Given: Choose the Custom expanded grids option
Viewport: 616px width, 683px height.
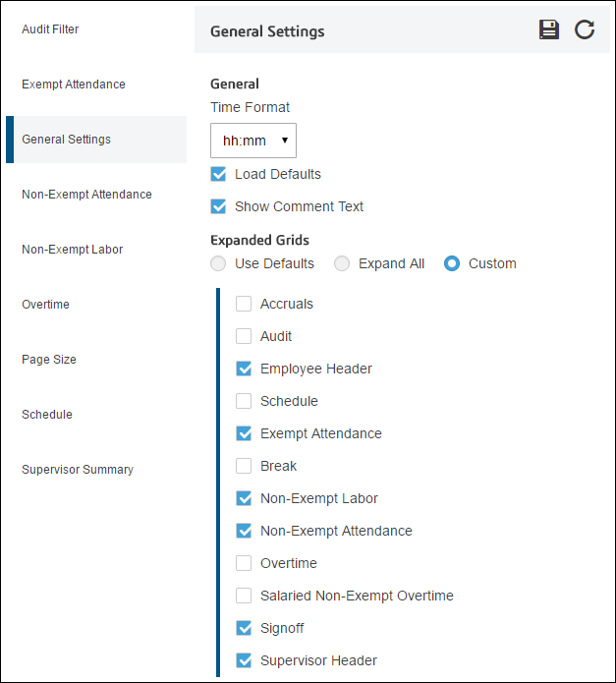Looking at the screenshot, I should pos(452,263).
